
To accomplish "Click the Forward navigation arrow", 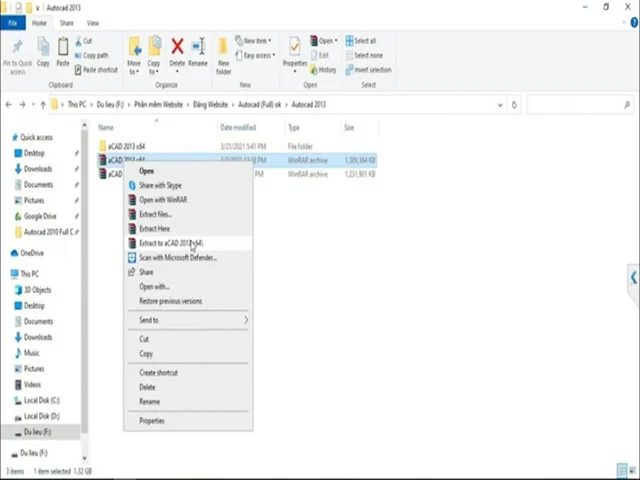I will 22,105.
